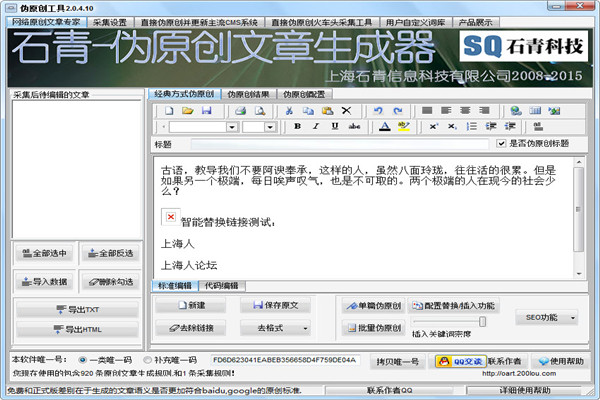Image resolution: width=600 pixels, height=400 pixels.
Task: Switch to the 代码编辑 tab
Action: (x=222, y=286)
